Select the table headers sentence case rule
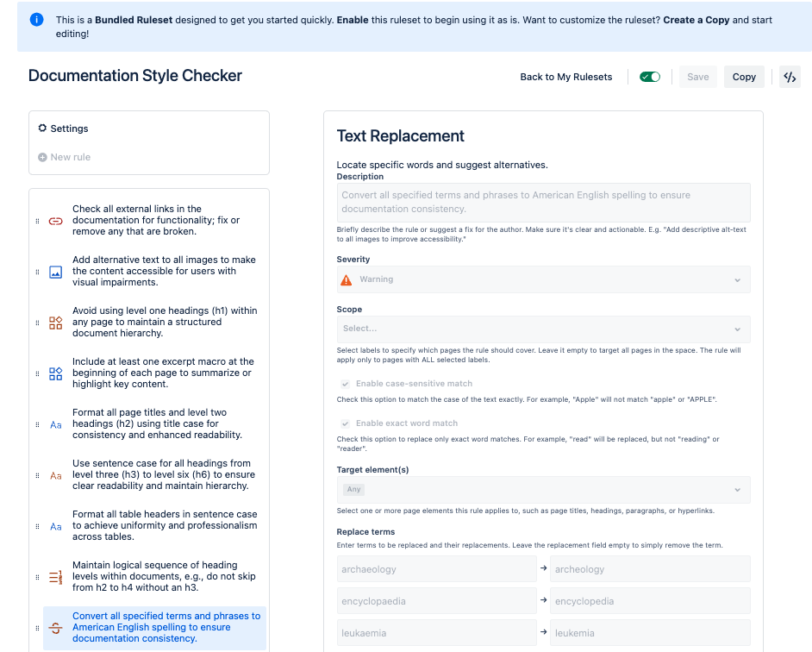The width and height of the screenshot is (812, 652). click(x=164, y=525)
